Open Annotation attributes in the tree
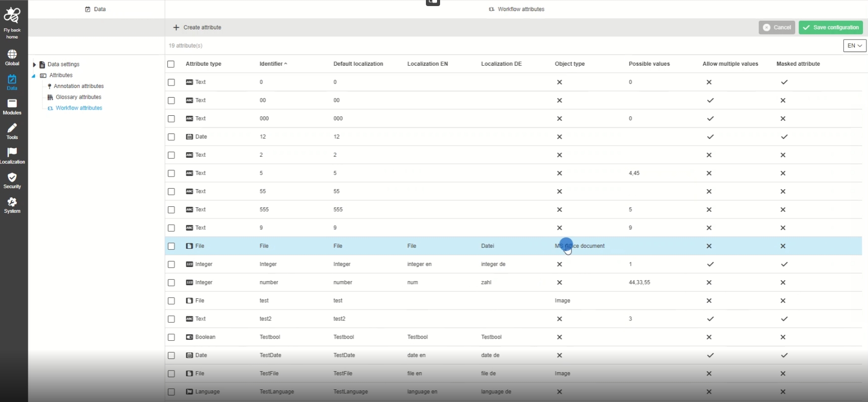868x402 pixels. coord(79,86)
